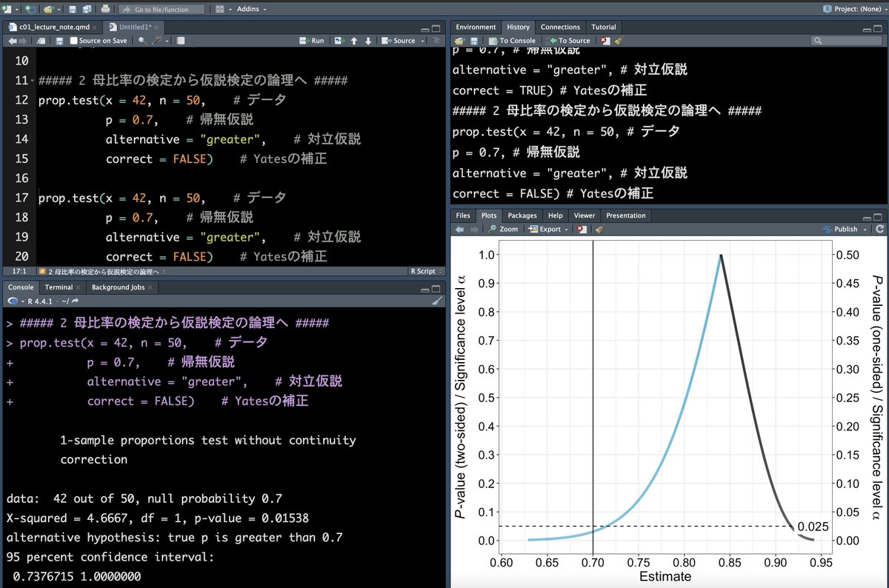This screenshot has width=889, height=588.
Task: Open the Code Tools magic wand
Action: tap(159, 41)
